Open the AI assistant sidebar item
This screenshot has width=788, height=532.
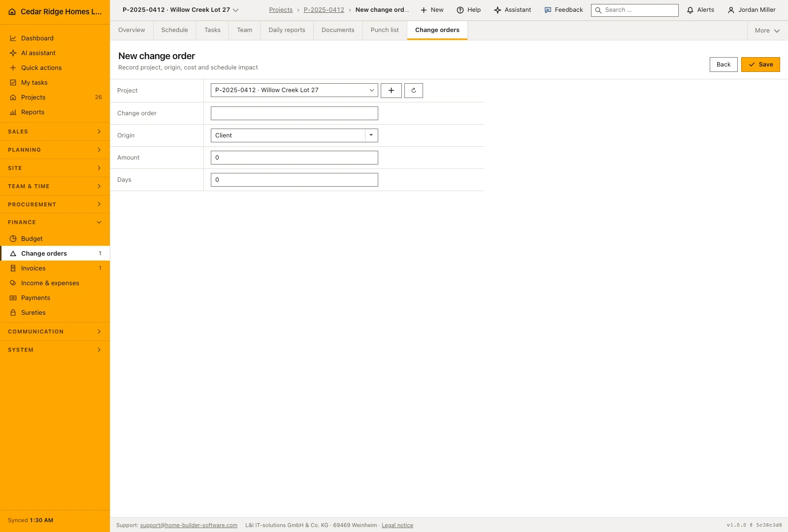[x=55, y=53]
